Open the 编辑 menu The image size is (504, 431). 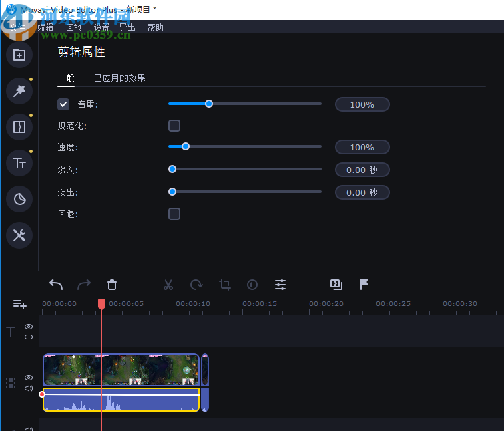pos(45,27)
